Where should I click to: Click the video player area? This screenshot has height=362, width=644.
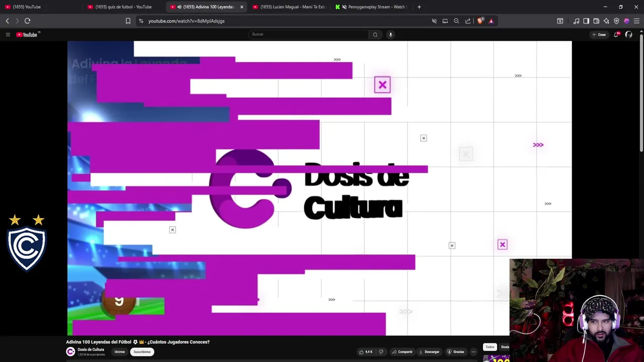coord(319,188)
